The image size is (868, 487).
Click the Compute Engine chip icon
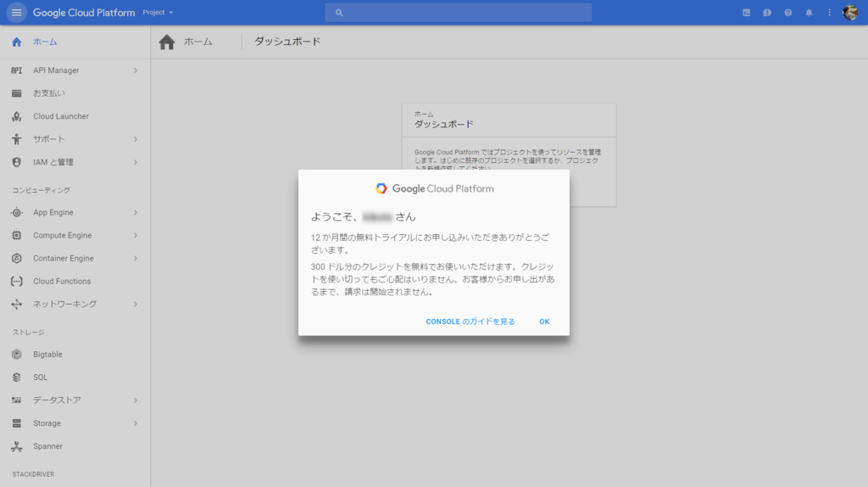click(17, 236)
